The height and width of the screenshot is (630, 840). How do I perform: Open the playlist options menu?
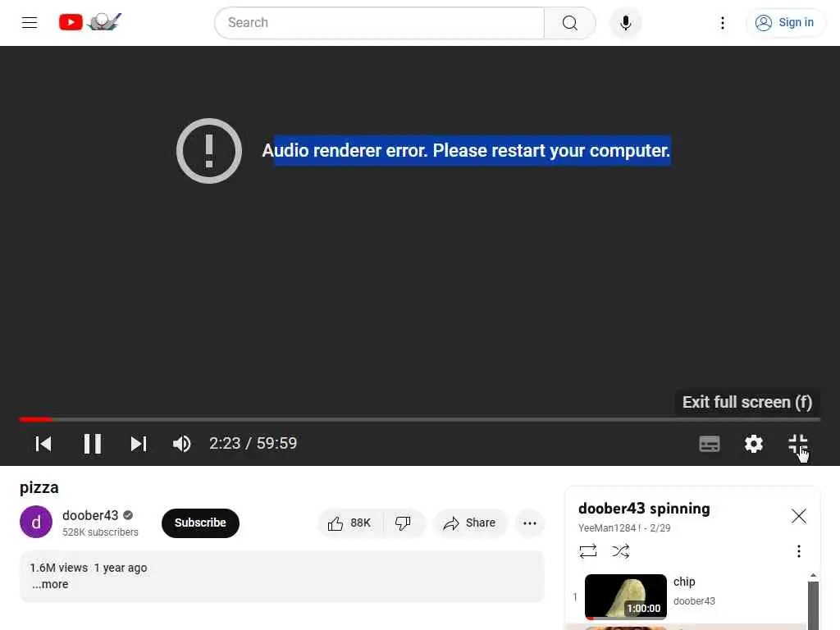coord(798,551)
